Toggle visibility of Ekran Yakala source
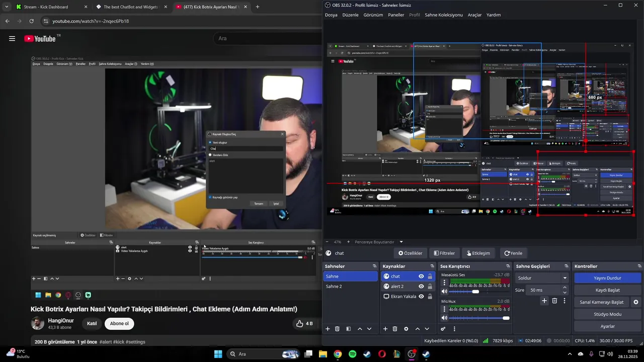The image size is (644, 362). click(421, 296)
